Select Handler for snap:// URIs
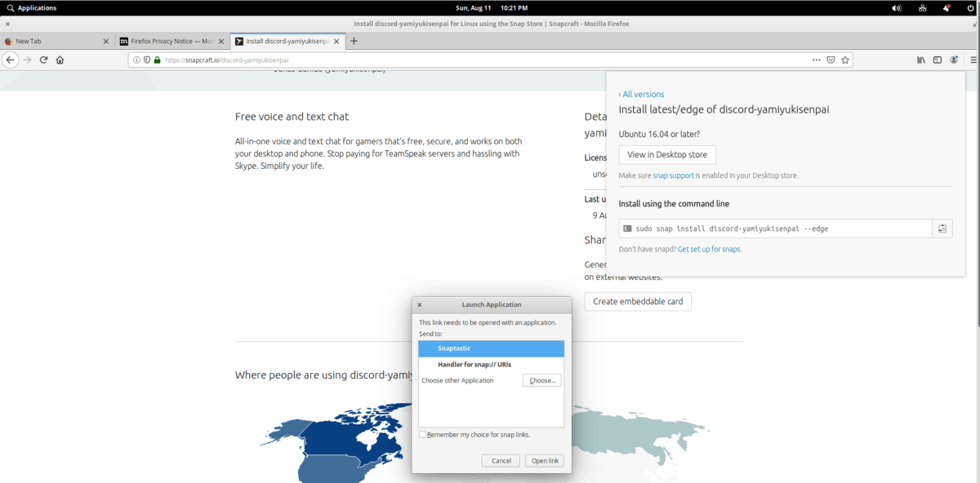 point(492,364)
